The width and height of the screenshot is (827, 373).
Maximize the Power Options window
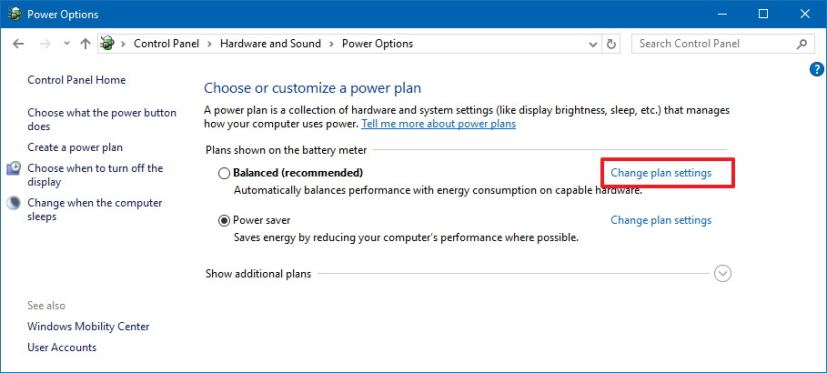tap(763, 14)
